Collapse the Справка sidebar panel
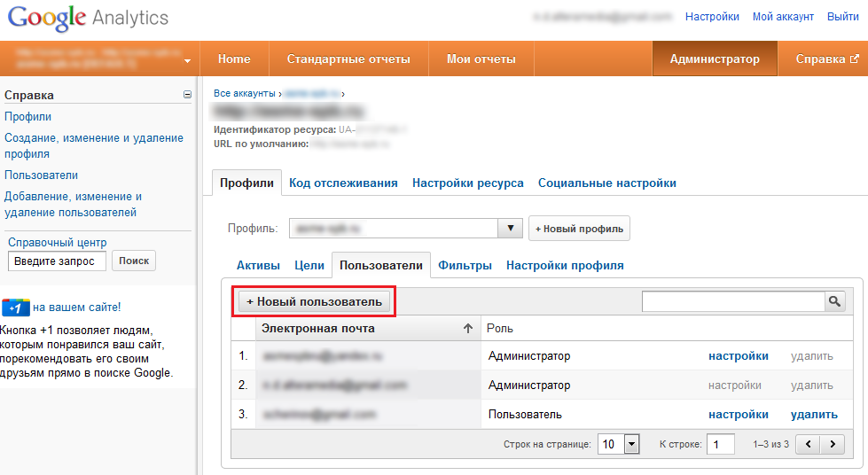This screenshot has width=868, height=475. 187,95
